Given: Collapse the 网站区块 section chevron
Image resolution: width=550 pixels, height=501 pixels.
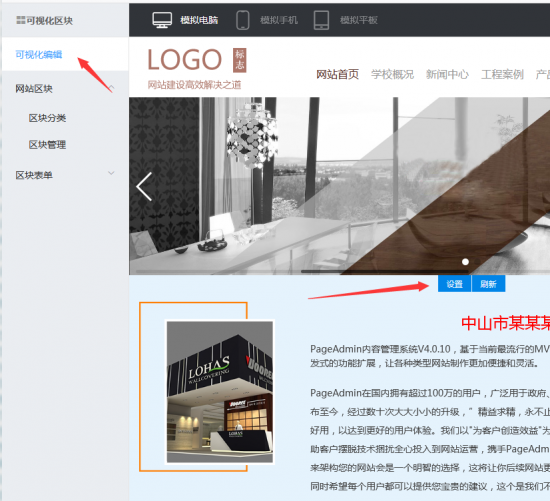Looking at the screenshot, I should 112,87.
